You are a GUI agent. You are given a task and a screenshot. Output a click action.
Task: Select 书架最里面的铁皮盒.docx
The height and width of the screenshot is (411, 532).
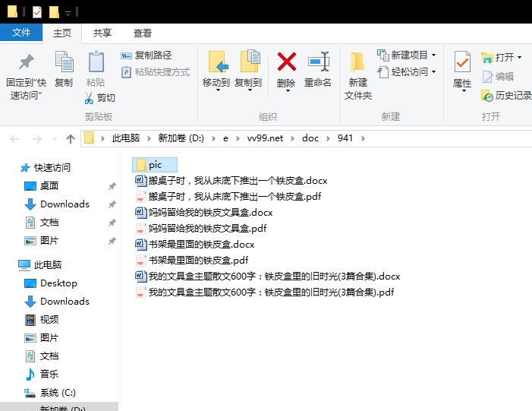[195, 244]
